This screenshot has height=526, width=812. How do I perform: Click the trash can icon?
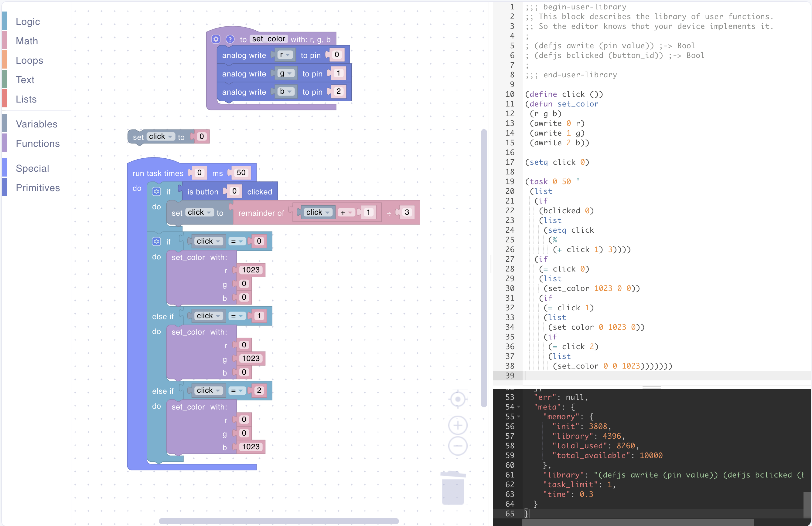(x=453, y=488)
